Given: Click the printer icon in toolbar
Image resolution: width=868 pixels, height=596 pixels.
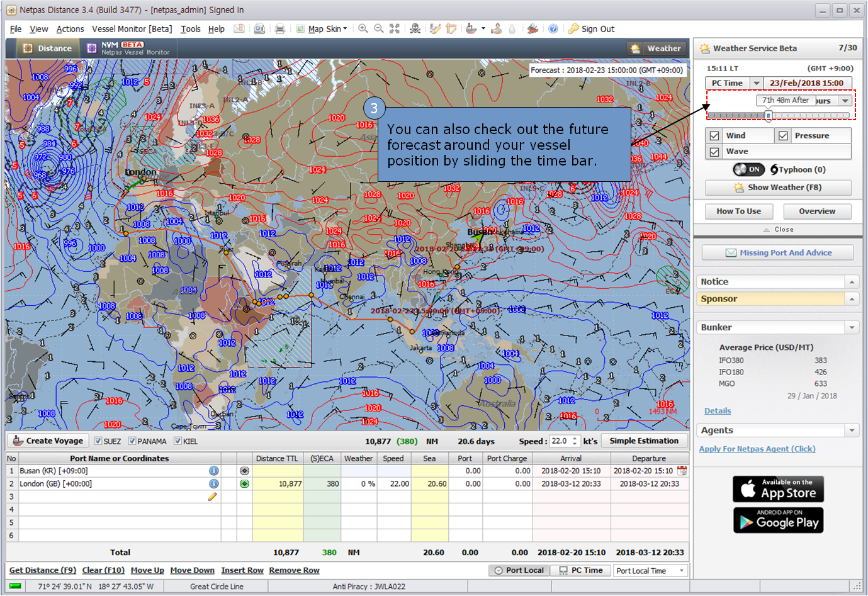Looking at the screenshot, I should click(280, 29).
